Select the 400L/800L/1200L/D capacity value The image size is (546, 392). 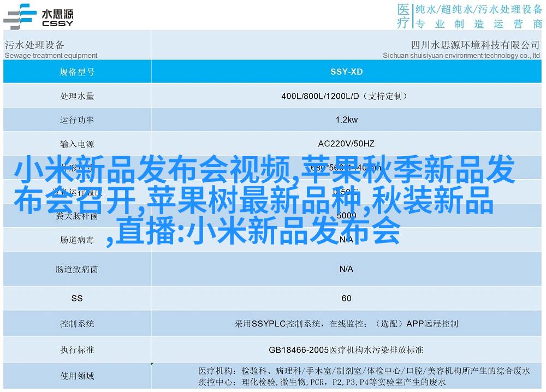(345, 96)
